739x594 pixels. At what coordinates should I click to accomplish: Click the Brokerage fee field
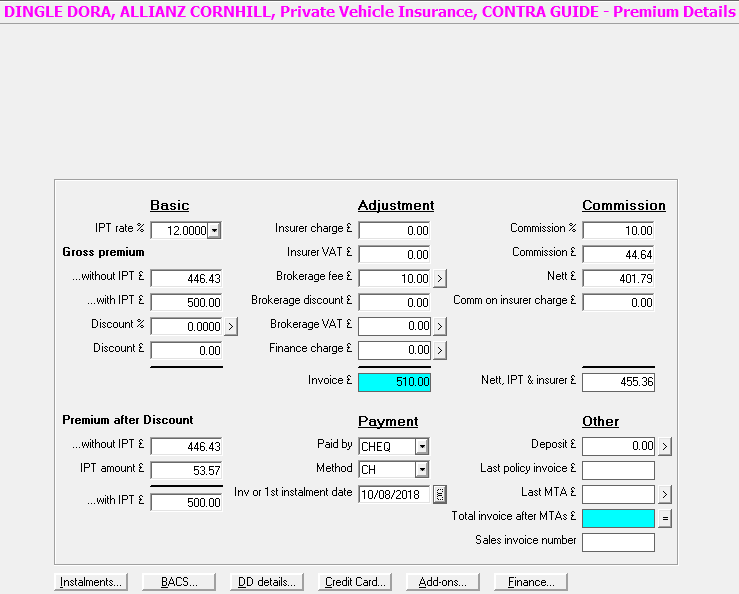point(394,278)
